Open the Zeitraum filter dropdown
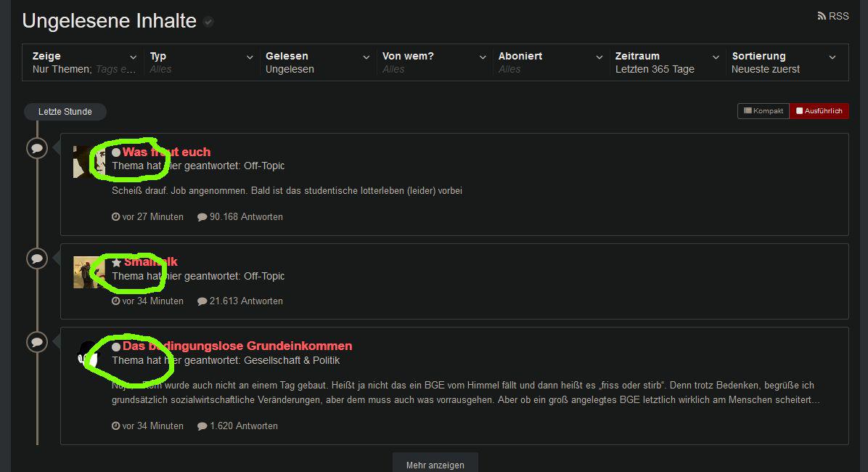The image size is (868, 472). point(667,62)
